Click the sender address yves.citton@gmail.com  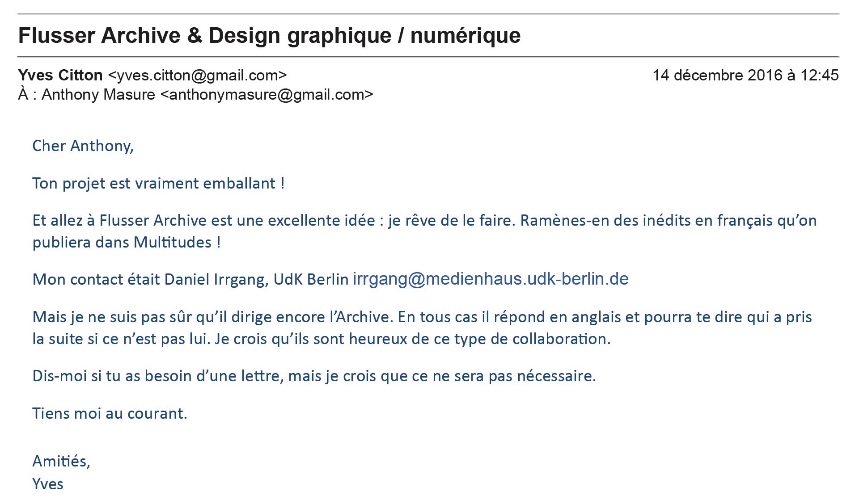point(197,76)
